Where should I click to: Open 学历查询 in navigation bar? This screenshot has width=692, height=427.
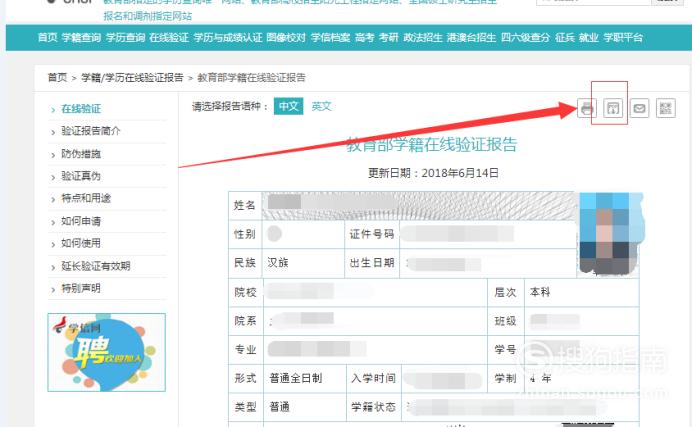coord(125,37)
